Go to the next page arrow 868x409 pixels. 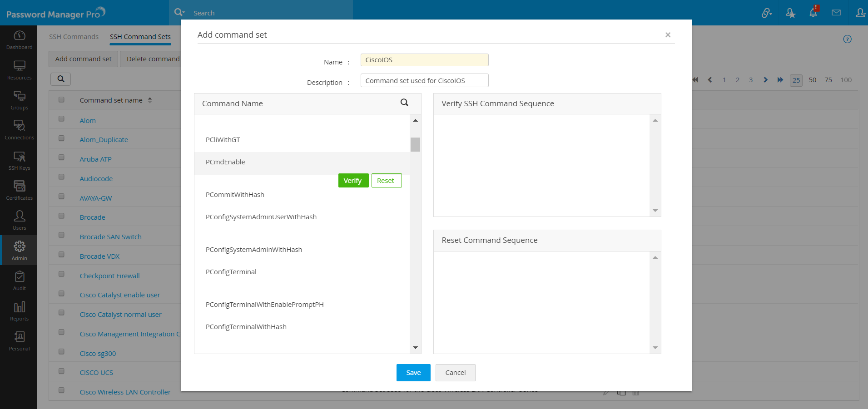coord(765,80)
